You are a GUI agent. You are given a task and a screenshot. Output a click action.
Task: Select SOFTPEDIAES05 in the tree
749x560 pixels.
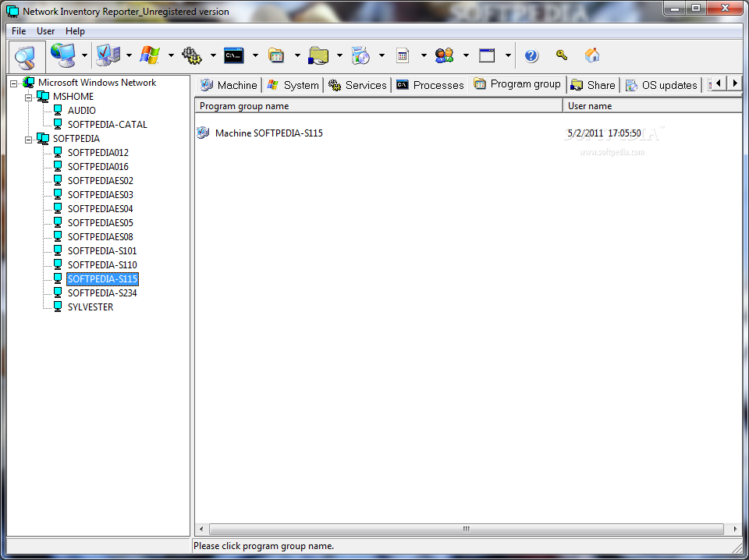[101, 223]
